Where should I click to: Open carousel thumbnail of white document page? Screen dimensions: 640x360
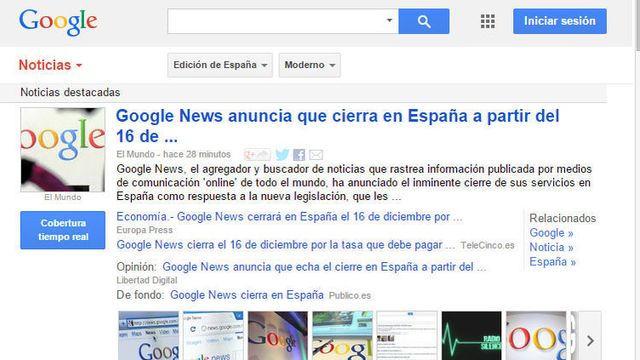pos(407,336)
